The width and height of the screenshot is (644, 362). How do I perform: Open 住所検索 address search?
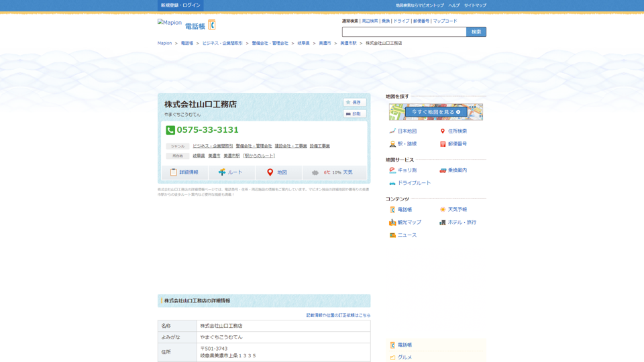[457, 131]
